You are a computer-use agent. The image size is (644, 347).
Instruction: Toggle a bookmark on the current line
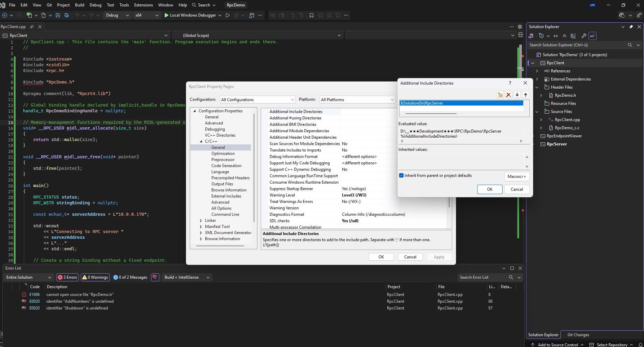312,15
